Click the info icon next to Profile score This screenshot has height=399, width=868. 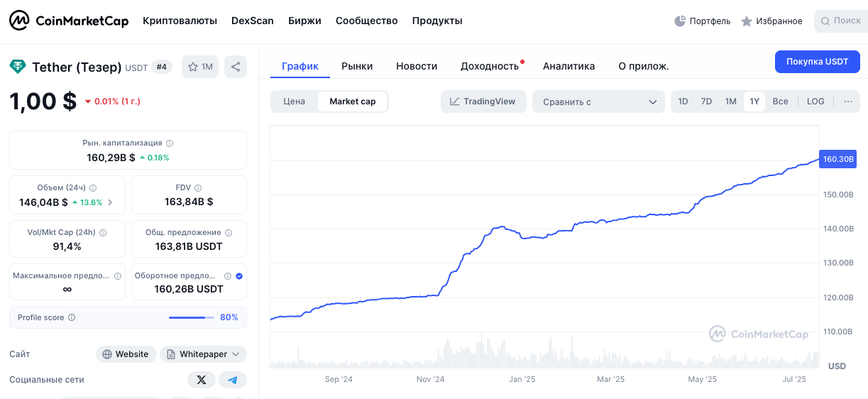coord(72,318)
